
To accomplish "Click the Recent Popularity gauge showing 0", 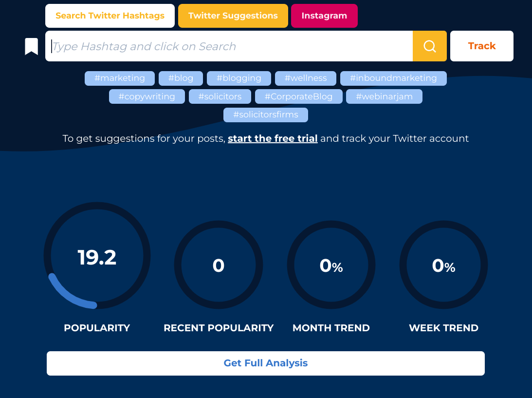I will click(219, 265).
